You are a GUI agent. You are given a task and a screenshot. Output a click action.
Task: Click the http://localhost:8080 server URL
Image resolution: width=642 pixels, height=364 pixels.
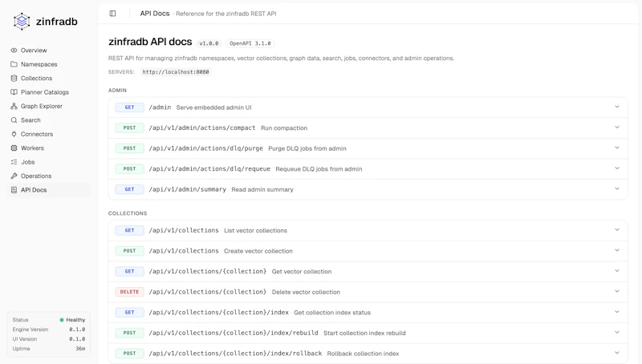(176, 72)
